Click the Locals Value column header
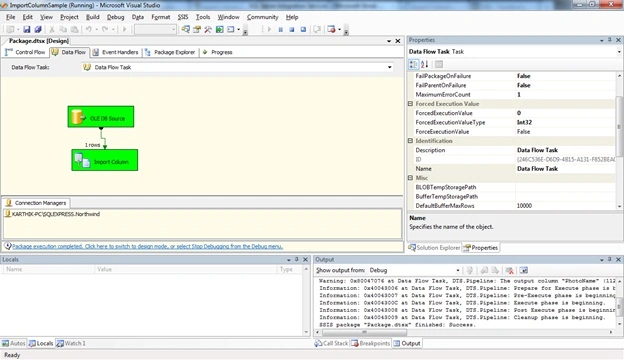 tap(186, 269)
